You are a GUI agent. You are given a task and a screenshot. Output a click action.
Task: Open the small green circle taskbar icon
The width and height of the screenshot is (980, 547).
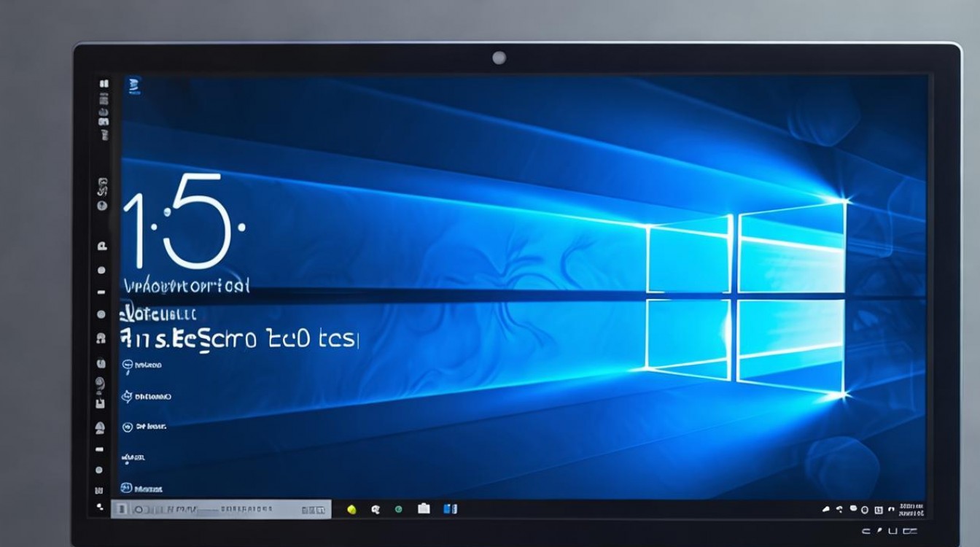[x=398, y=509]
